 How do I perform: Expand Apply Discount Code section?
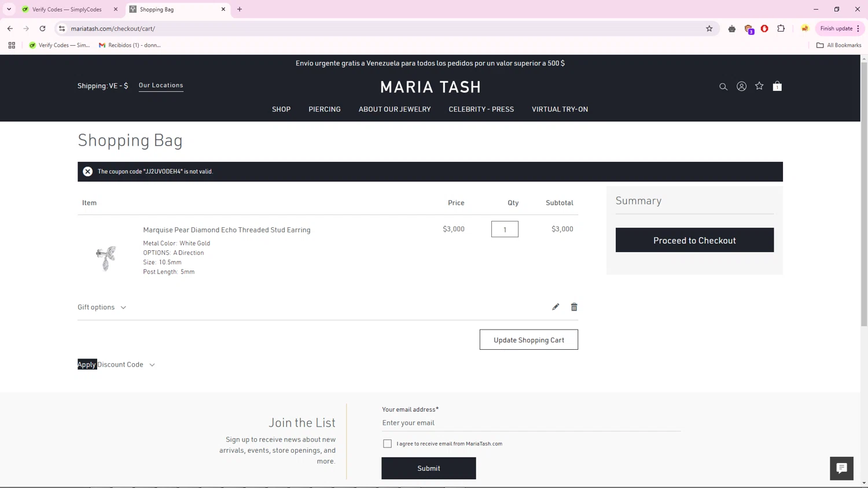116,364
